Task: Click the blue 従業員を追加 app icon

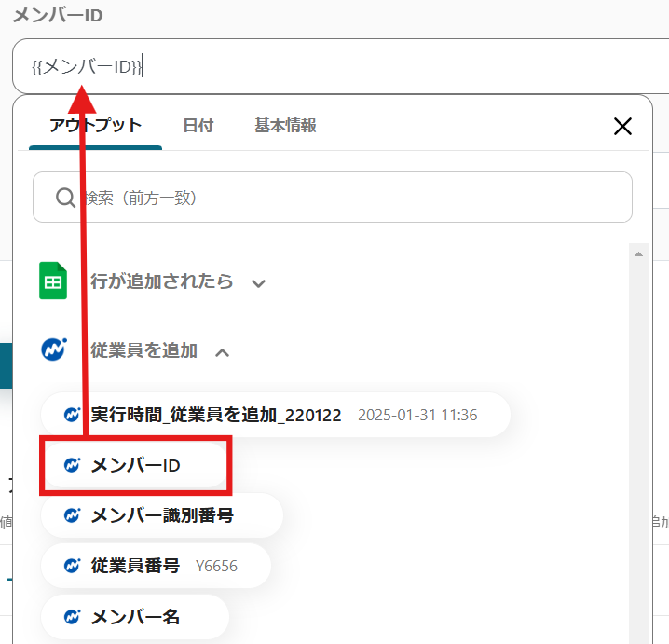Action: click(x=54, y=349)
